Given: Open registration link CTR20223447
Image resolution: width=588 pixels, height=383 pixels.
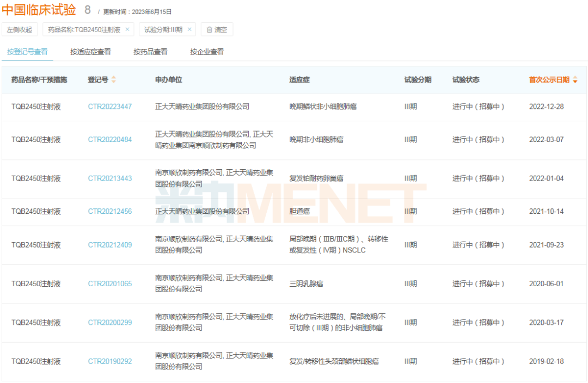Looking at the screenshot, I should (110, 107).
